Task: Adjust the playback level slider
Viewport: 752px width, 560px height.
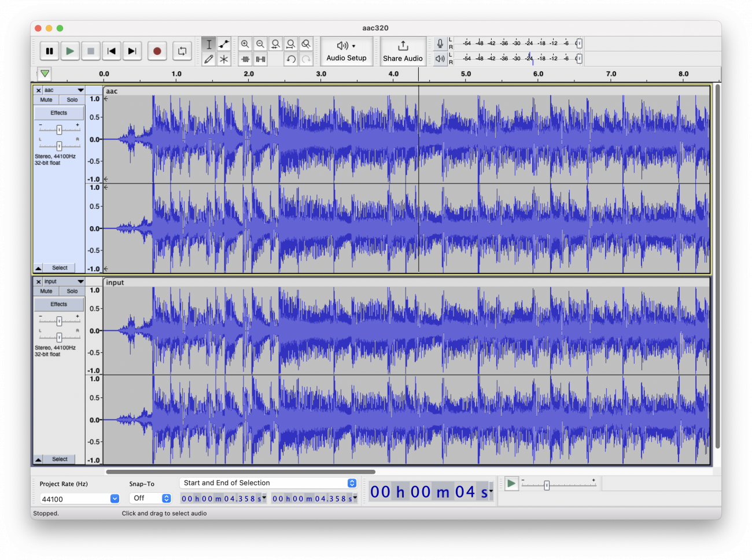Action: coord(578,58)
